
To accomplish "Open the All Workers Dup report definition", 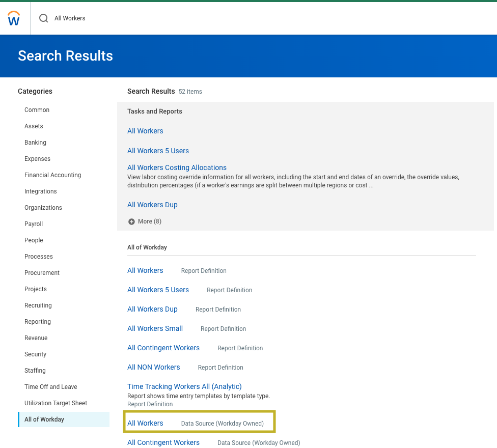I will pyautogui.click(x=152, y=309).
